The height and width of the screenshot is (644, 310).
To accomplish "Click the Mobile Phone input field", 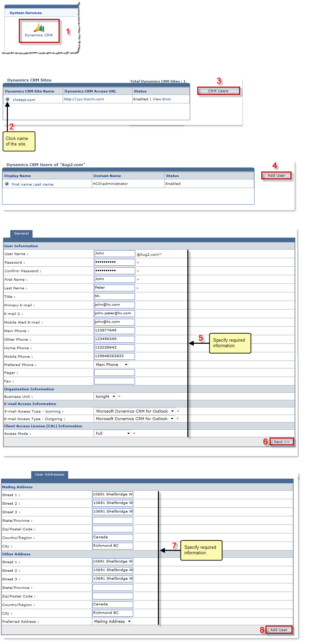I will coord(114,356).
